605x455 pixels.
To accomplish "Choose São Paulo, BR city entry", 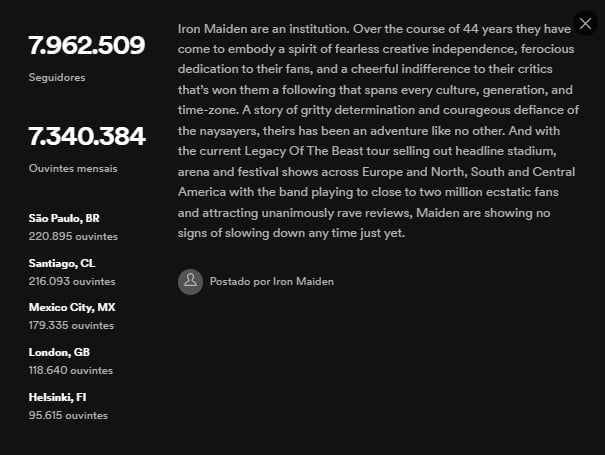I will point(64,218).
